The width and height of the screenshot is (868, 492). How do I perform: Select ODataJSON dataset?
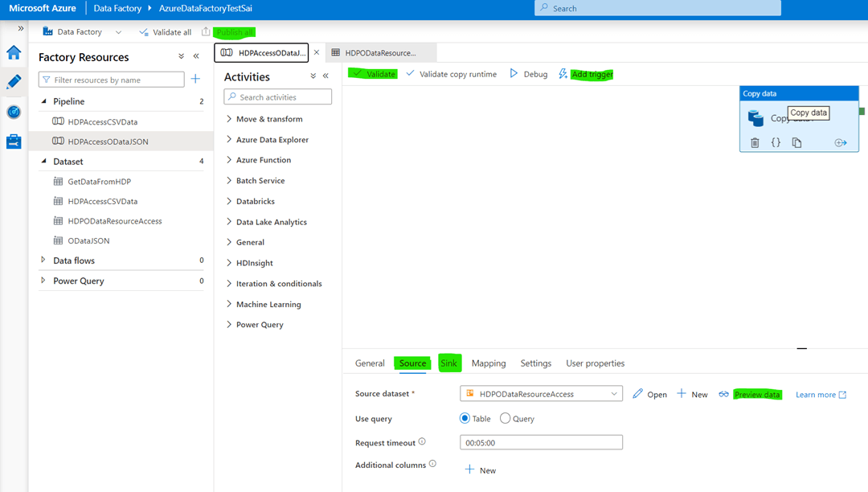coord(88,240)
